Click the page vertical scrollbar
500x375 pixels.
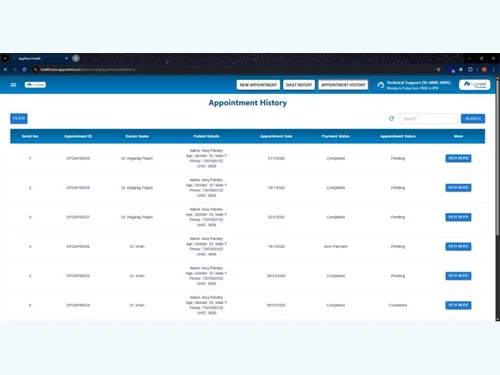coord(497,157)
